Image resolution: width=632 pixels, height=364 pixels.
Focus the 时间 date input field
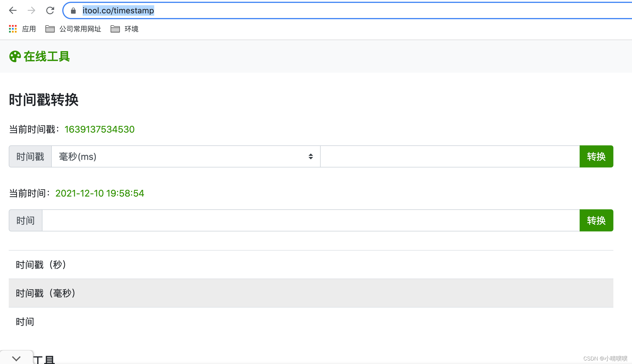(x=310, y=220)
